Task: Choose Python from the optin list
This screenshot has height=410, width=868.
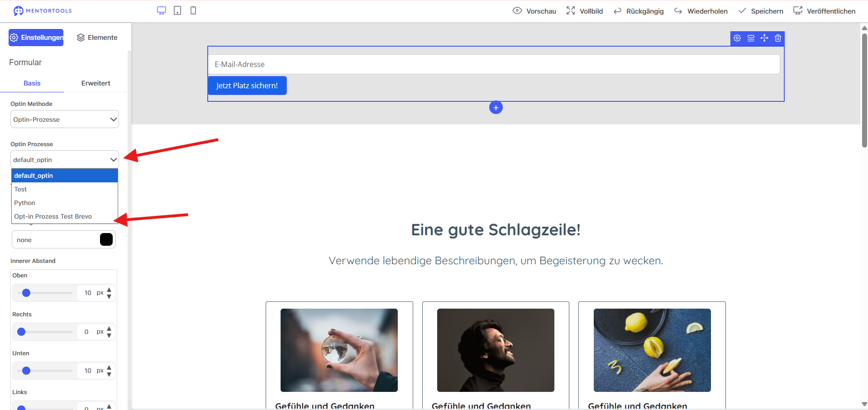Action: 65,203
